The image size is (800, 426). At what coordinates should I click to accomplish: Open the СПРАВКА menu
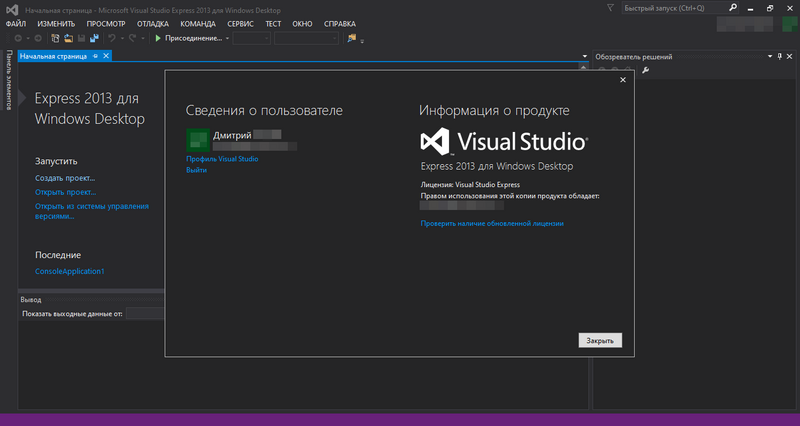pyautogui.click(x=340, y=24)
